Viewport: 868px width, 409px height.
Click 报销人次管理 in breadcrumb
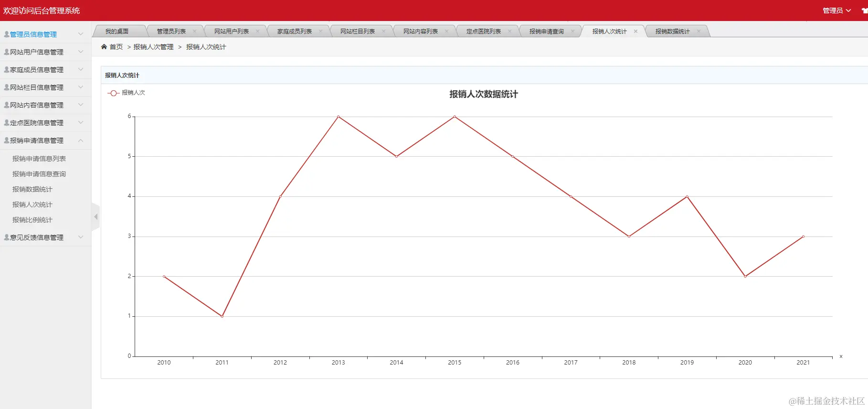click(154, 47)
